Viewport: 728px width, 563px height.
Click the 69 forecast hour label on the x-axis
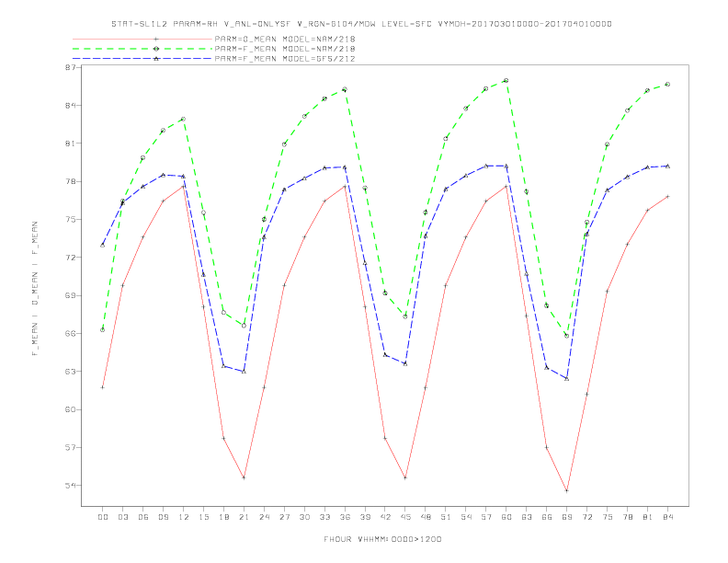(x=567, y=517)
